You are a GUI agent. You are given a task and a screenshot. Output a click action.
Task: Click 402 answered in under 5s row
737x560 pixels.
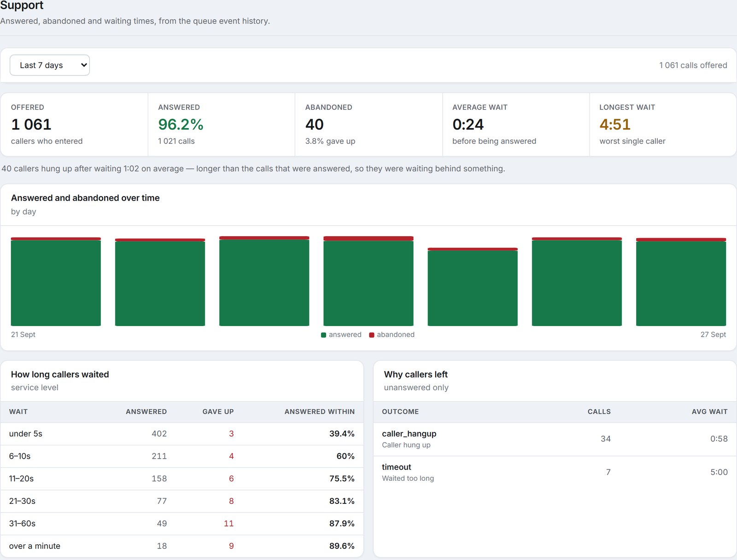(159, 434)
